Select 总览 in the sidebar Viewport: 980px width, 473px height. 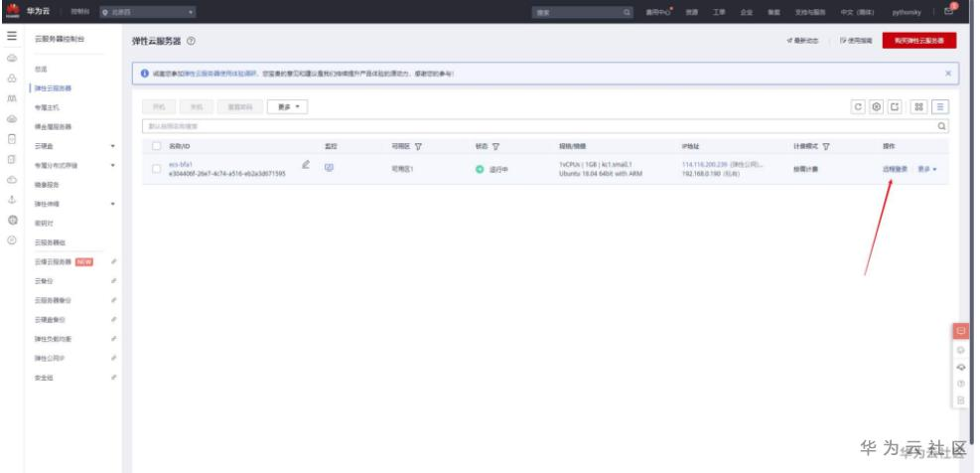coord(42,69)
